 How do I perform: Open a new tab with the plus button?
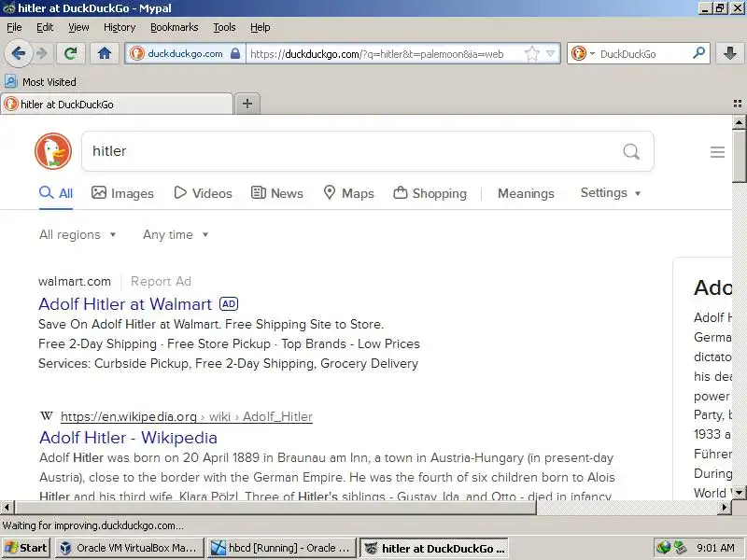247,104
